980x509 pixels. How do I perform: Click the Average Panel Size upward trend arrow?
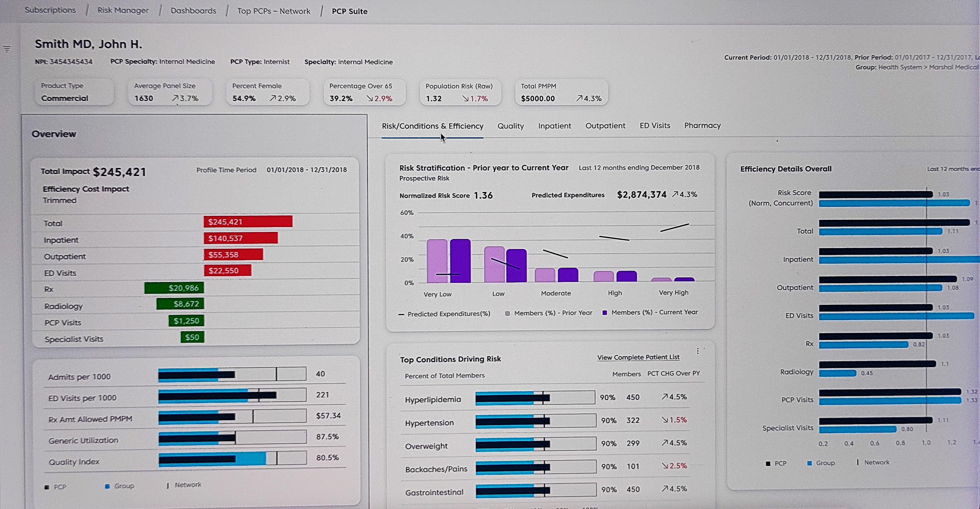[175, 99]
